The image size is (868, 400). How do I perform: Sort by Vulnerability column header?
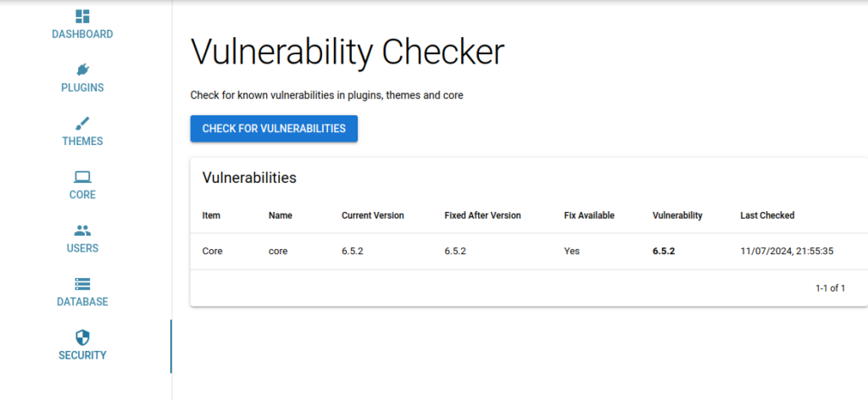[x=677, y=216]
